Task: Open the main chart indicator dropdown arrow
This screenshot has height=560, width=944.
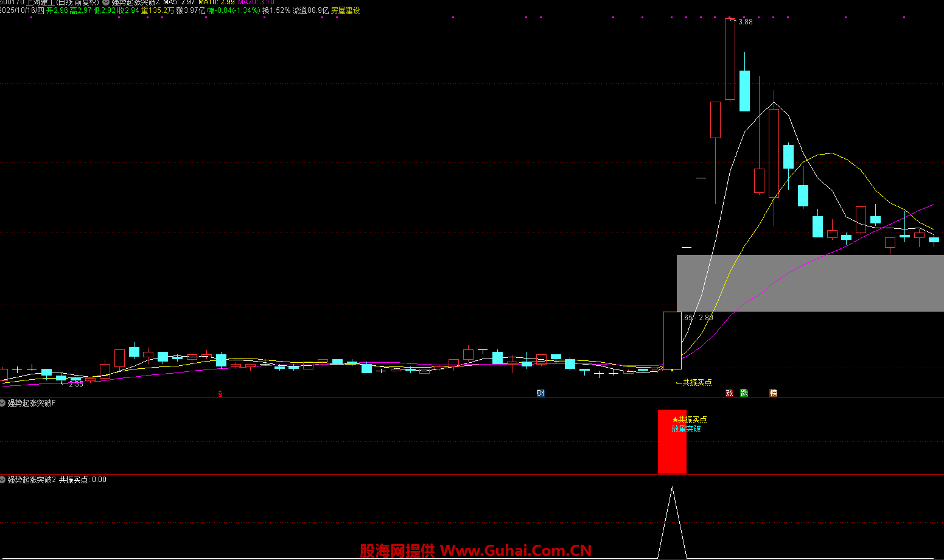Action: [106, 2]
